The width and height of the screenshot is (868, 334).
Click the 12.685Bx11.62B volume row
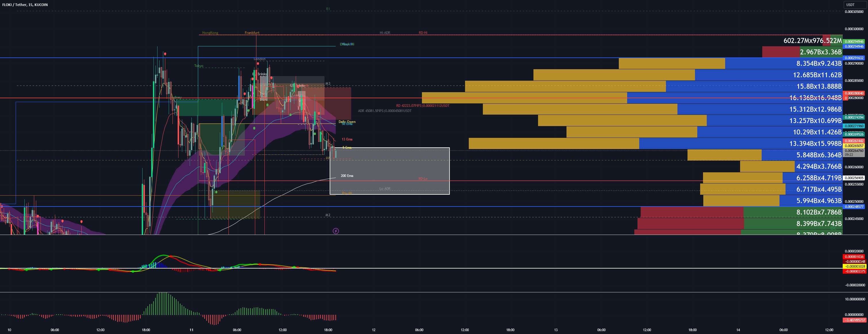tap(688, 75)
